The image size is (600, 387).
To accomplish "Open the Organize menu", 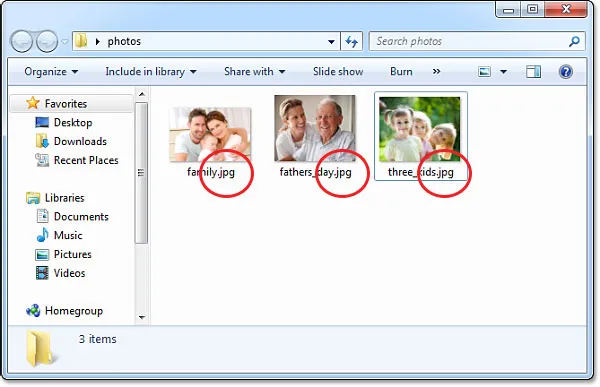I will 51,72.
